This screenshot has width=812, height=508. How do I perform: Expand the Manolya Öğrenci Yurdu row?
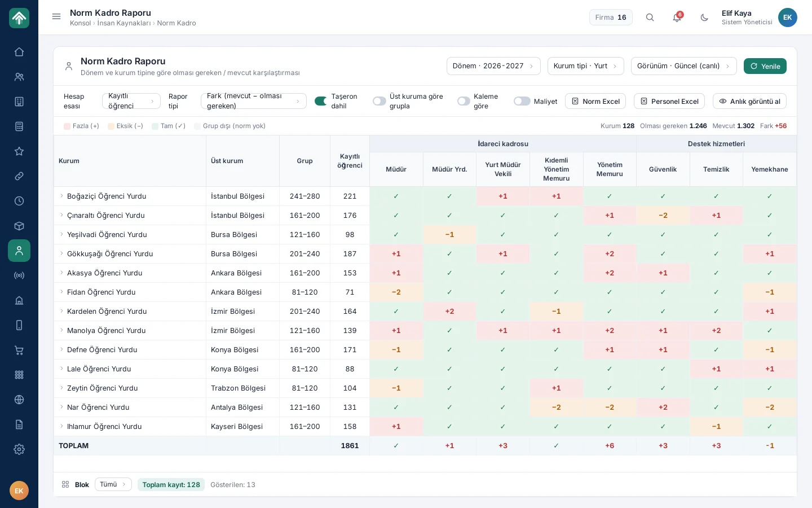[61, 330]
